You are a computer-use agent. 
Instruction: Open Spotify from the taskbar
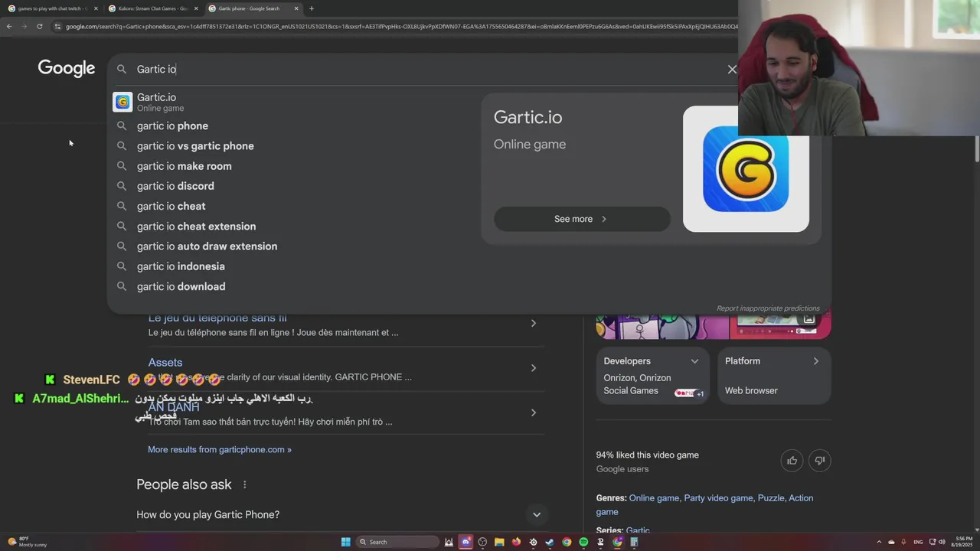[x=583, y=542]
